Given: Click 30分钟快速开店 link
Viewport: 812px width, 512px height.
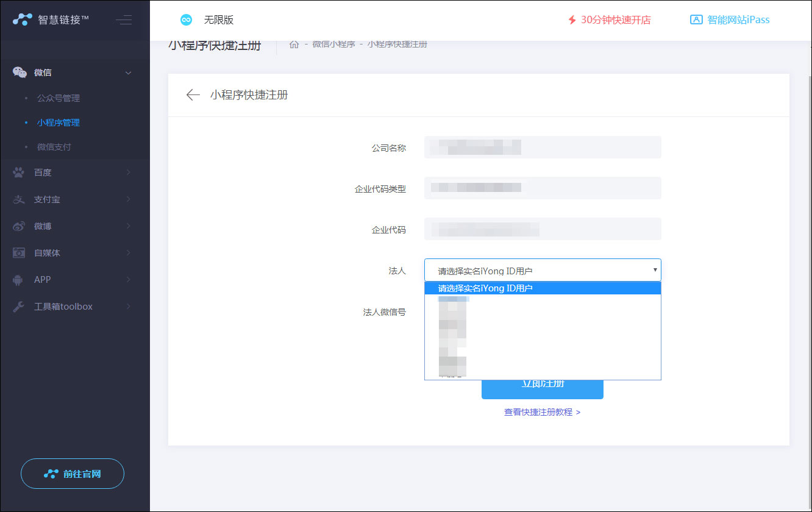Looking at the screenshot, I should click(616, 20).
